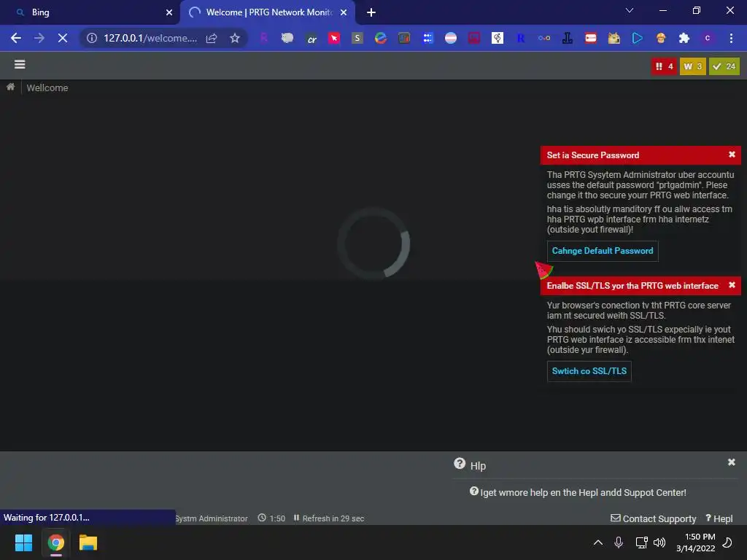Open the blue play triangle extension

tap(638, 38)
